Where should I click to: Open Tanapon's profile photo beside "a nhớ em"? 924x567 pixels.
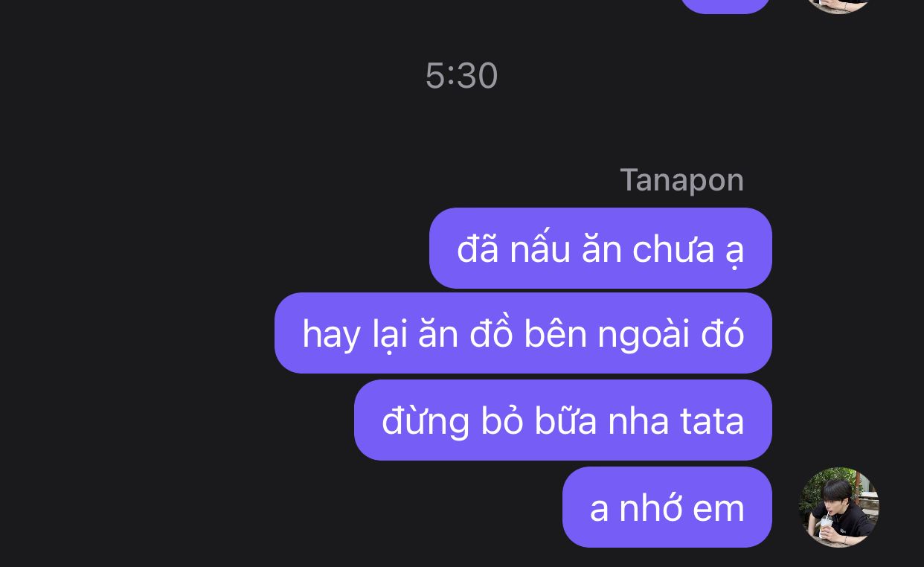(838, 507)
